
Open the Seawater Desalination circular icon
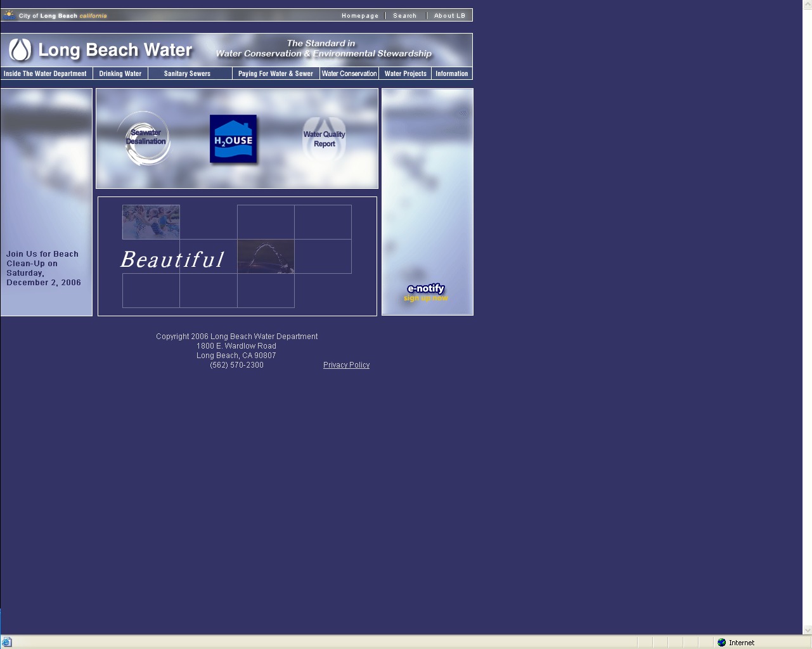(145, 138)
